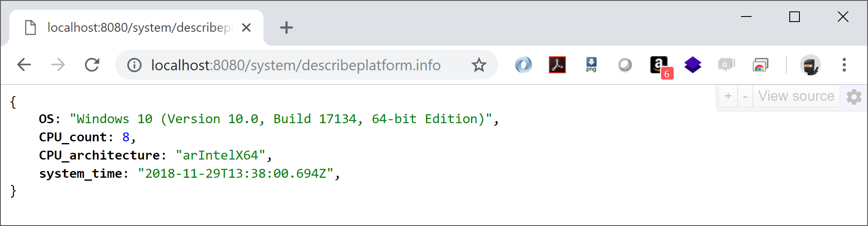
Task: Open the ninja profile avatar
Action: point(810,65)
